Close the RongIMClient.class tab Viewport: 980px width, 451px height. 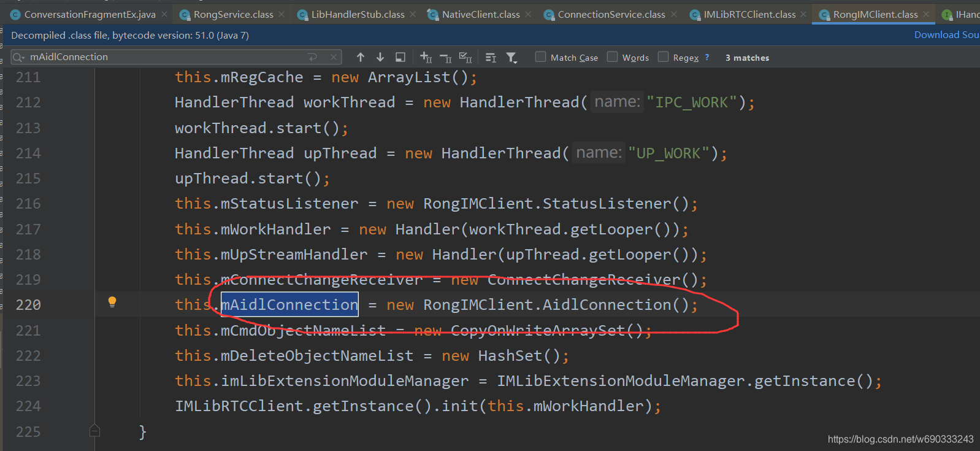(x=926, y=14)
